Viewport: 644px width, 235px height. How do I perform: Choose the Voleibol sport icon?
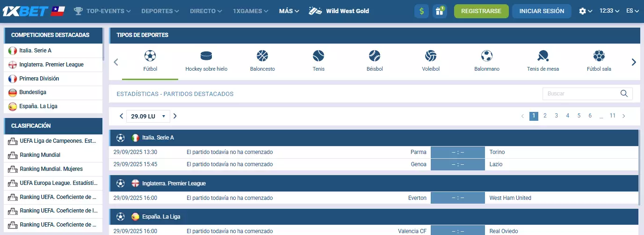pyautogui.click(x=431, y=56)
